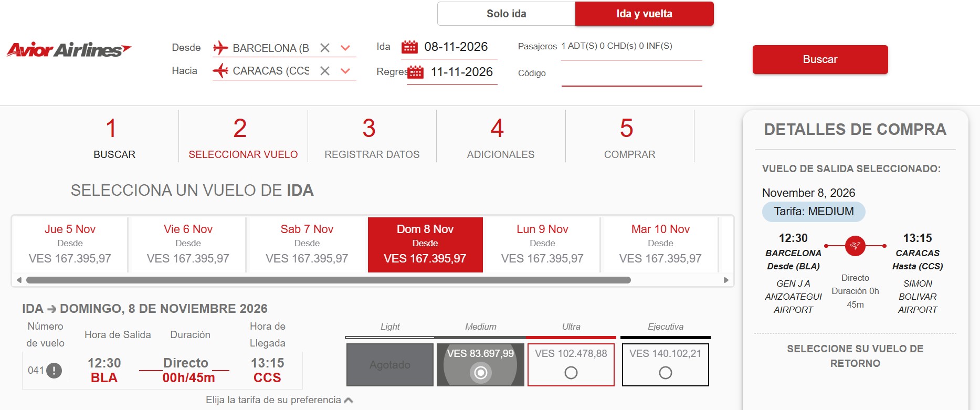980x410 pixels.
Task: Click the GEN J A ANZOATEGUI AIRPORT text
Action: (x=793, y=297)
